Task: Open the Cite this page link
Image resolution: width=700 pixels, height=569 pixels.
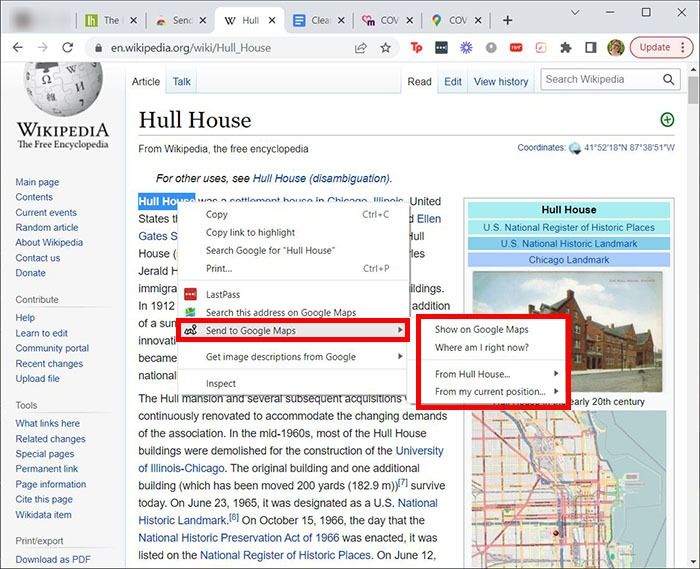Action: [44, 499]
